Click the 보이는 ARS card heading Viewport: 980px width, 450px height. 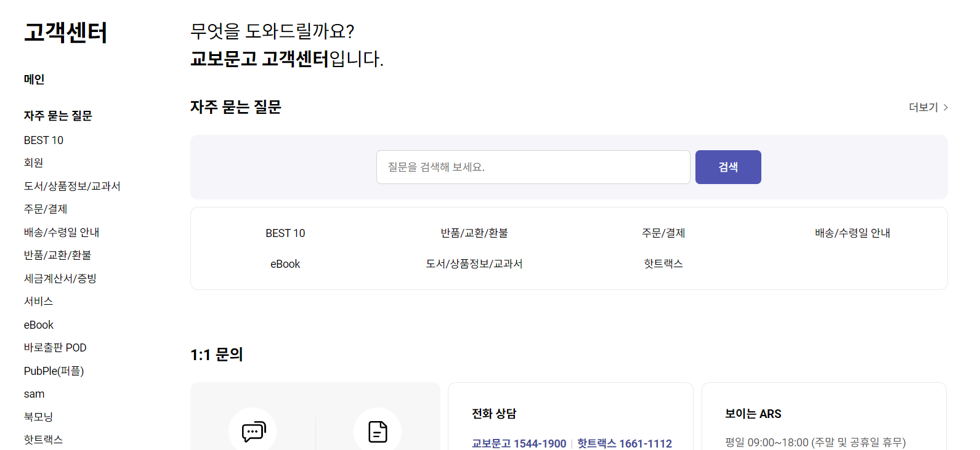coord(753,414)
